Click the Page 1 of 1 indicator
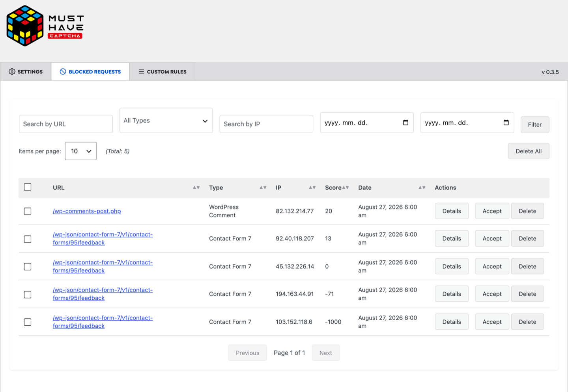The width and height of the screenshot is (568, 392). 289,353
